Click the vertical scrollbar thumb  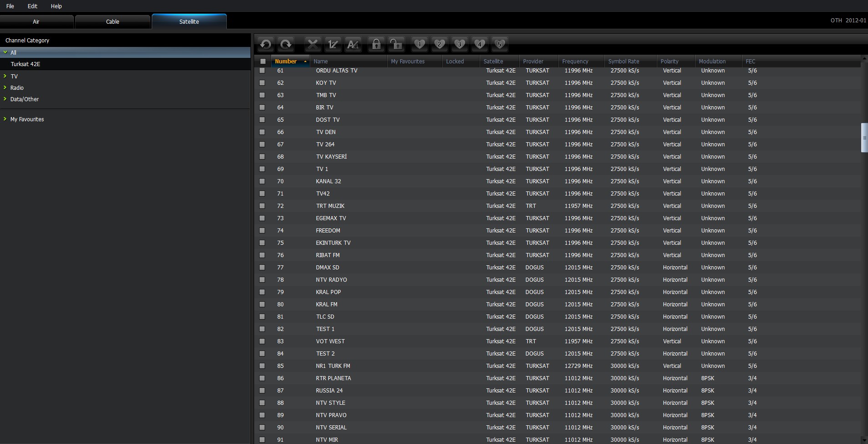(864, 138)
